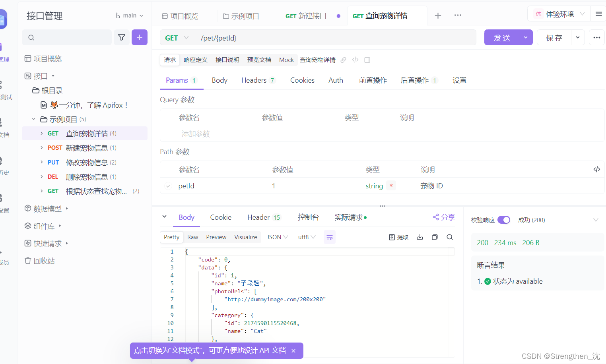Open the 控制台 console tab
Screen dimensions: 606x364
click(308, 217)
